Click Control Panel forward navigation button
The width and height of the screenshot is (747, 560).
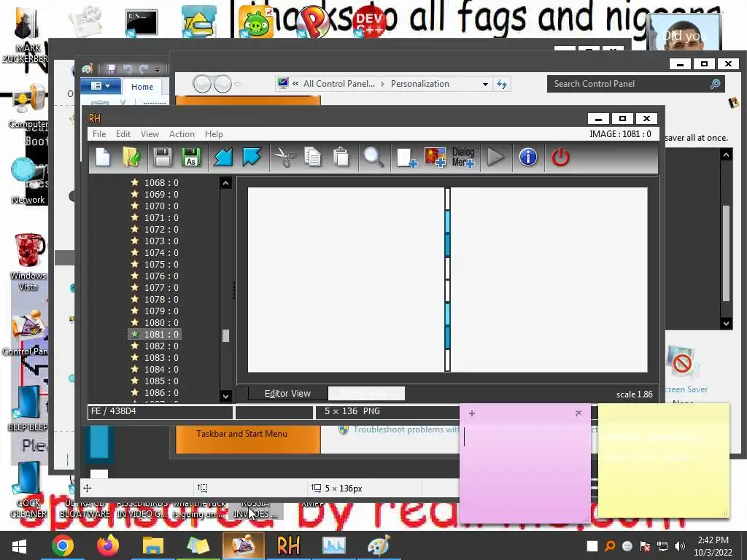point(222,85)
